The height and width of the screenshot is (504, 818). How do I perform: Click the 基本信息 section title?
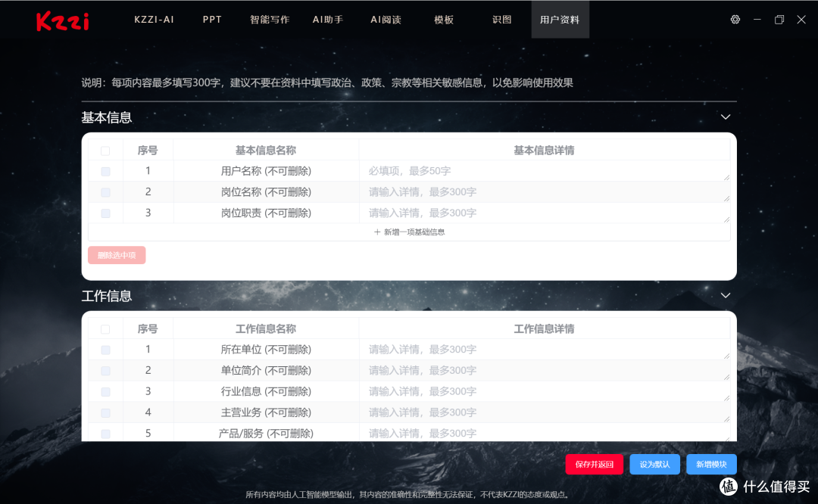coord(107,117)
